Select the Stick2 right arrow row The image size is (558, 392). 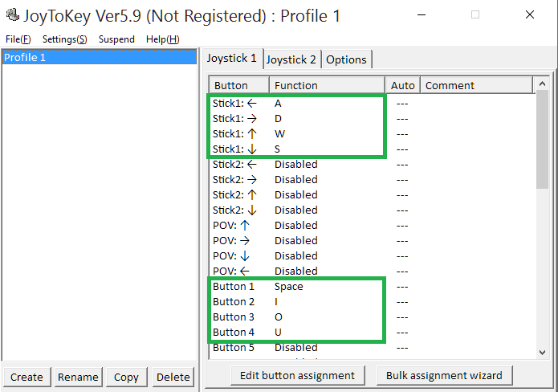(372, 180)
